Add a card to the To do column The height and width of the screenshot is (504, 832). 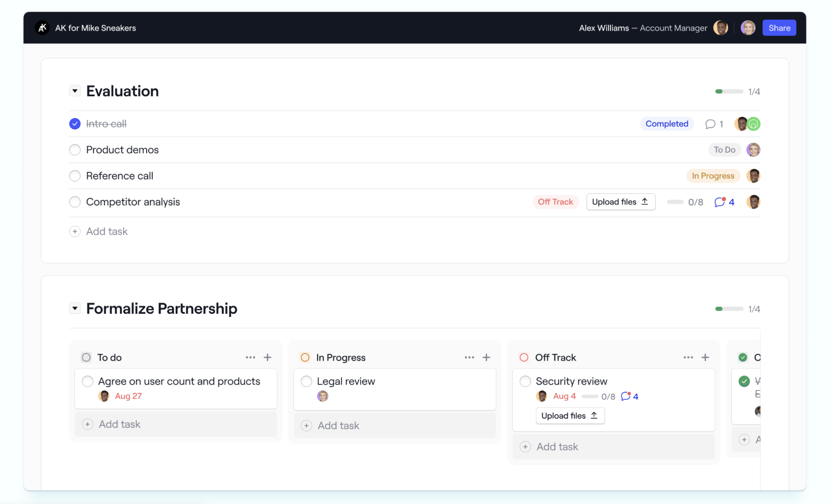point(268,357)
